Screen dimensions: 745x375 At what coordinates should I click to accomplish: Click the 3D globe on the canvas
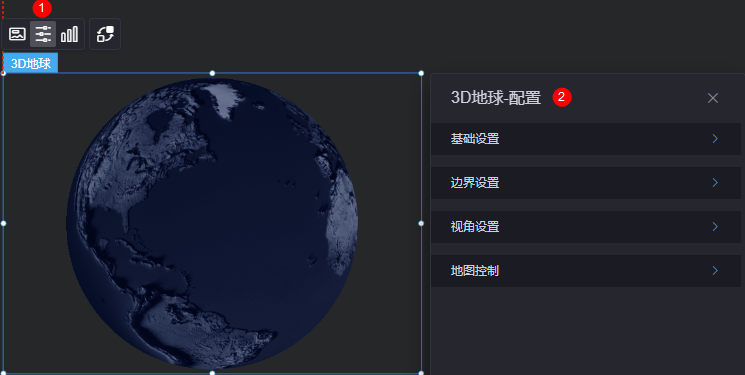click(x=212, y=223)
